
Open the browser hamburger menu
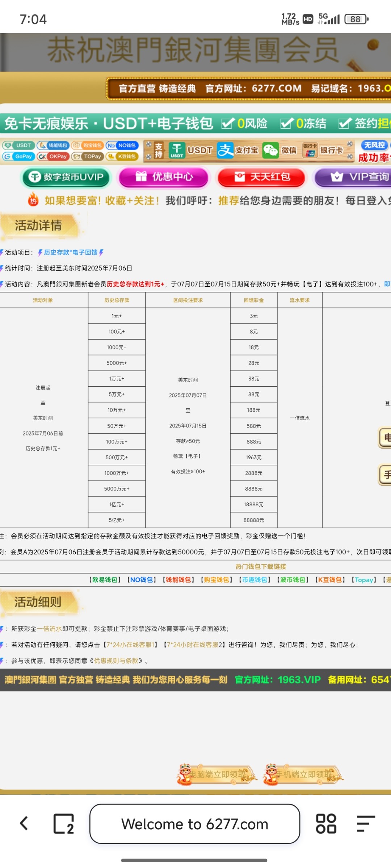click(365, 824)
